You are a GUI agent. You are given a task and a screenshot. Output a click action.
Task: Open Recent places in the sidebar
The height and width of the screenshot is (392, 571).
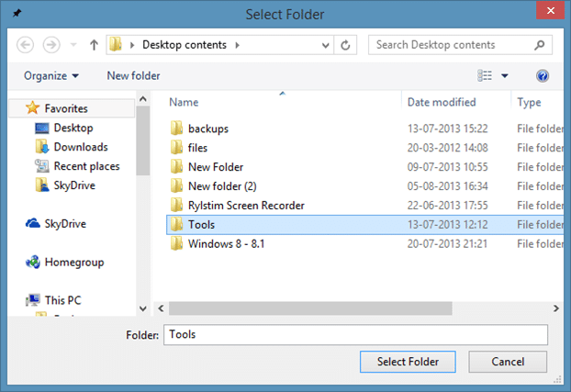click(x=86, y=166)
